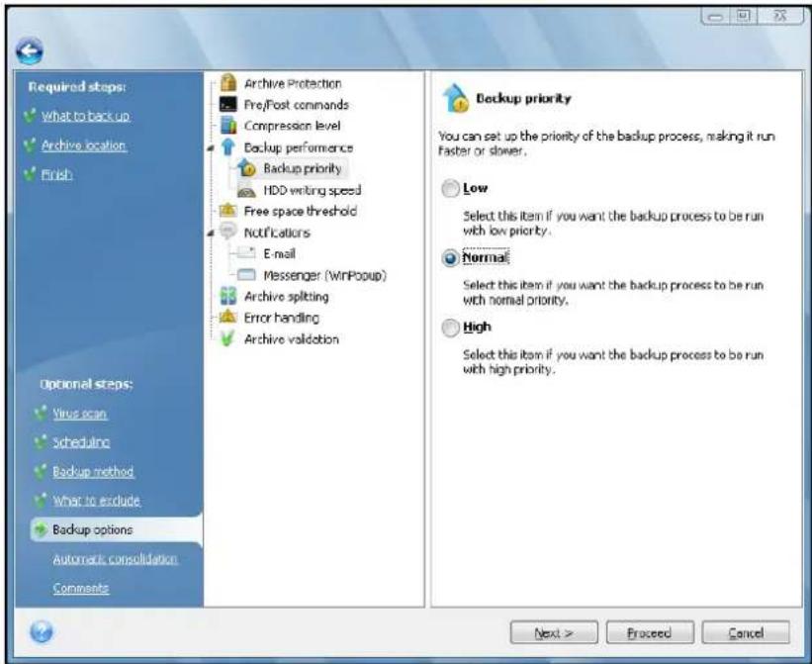Click the Cancel button

click(746, 632)
